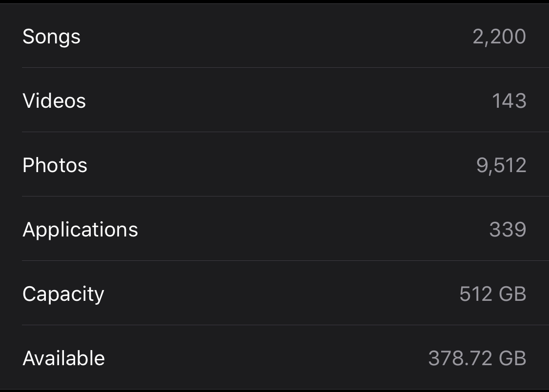
Task: Select the Applications label
Action: 81,230
